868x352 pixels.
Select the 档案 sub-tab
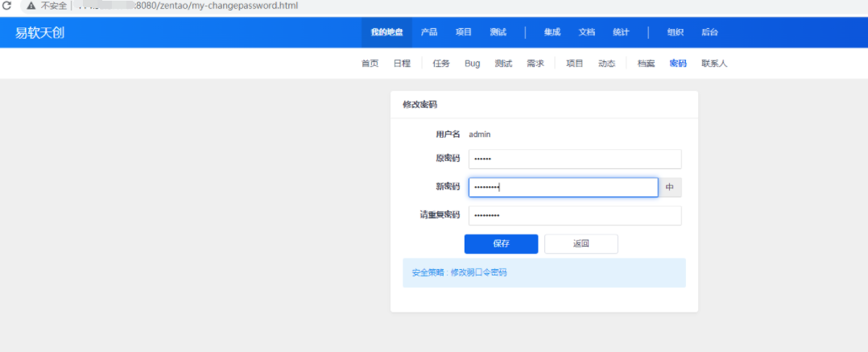click(646, 64)
